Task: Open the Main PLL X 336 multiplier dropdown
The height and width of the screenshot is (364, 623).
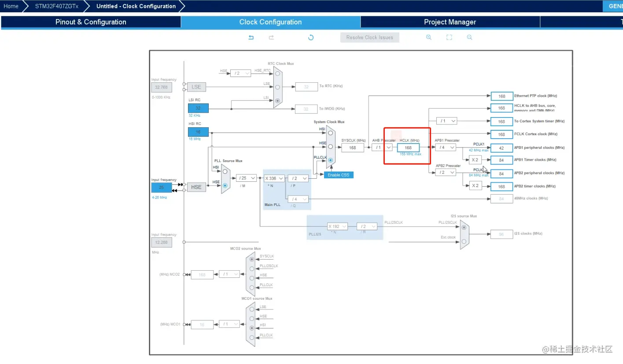Action: [x=274, y=178]
